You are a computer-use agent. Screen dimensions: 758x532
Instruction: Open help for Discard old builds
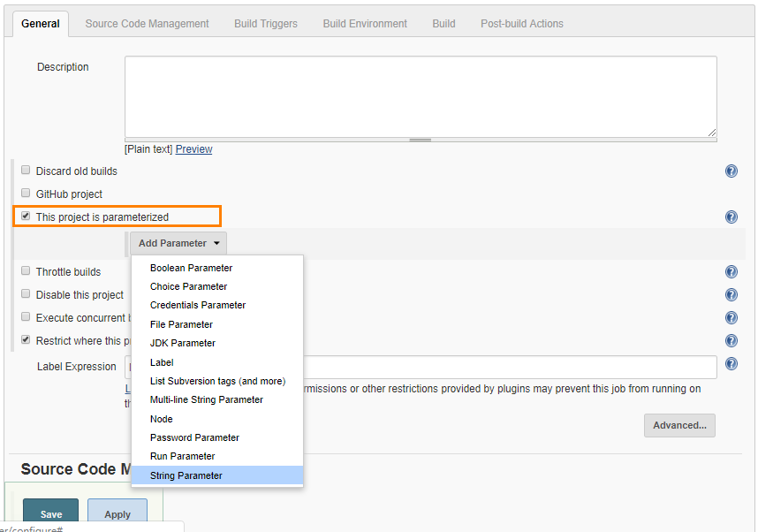click(x=731, y=171)
